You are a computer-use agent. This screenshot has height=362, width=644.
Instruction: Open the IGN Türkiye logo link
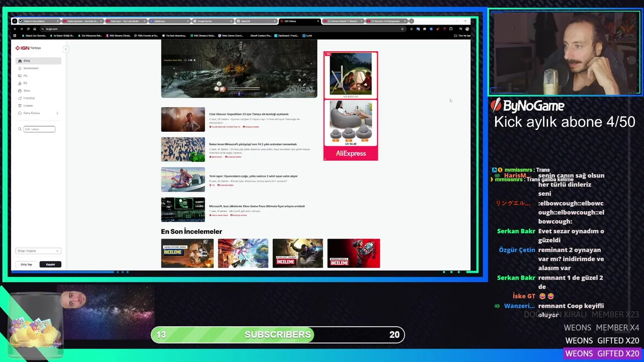28,48
